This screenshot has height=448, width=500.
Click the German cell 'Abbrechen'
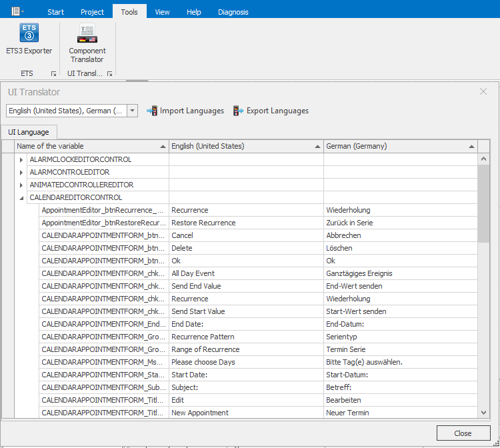coord(401,235)
